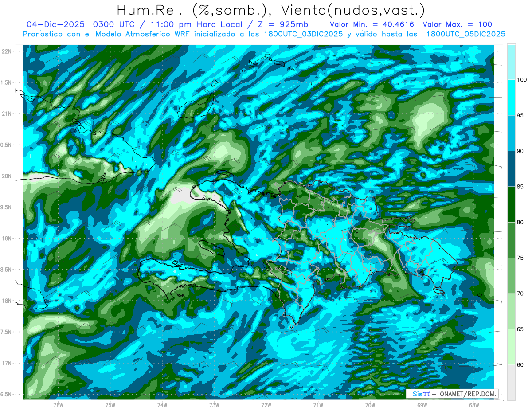Click 'Valor Max. = 100' text
The image size is (532, 411).
pos(457,24)
